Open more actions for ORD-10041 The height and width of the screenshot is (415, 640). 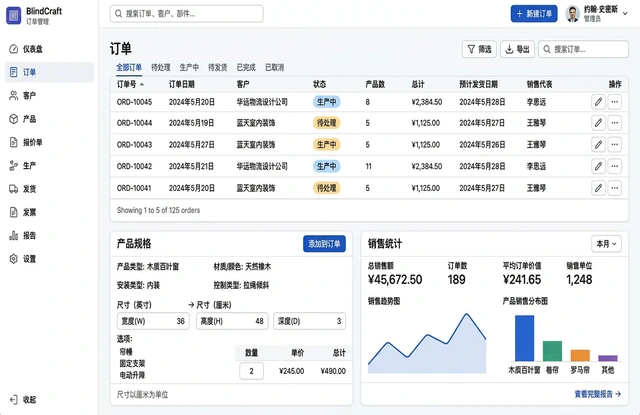615,188
